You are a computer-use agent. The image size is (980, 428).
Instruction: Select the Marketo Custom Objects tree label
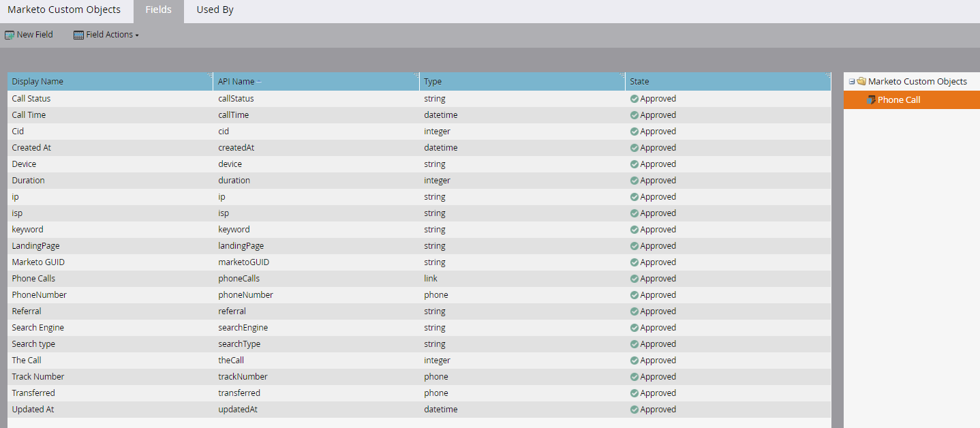coord(917,82)
